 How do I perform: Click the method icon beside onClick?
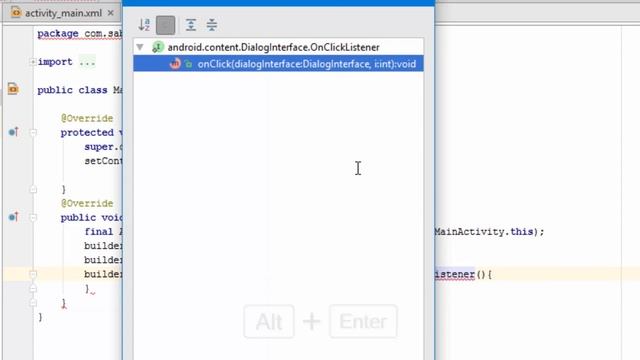tap(175, 64)
